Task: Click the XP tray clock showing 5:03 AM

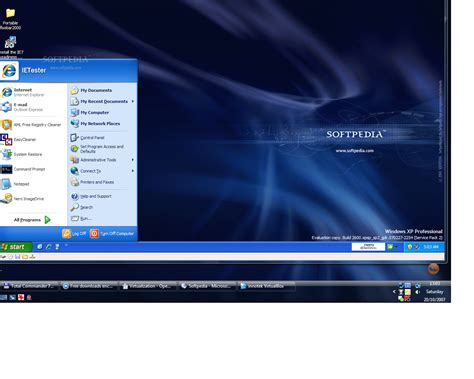Action: tap(431, 247)
